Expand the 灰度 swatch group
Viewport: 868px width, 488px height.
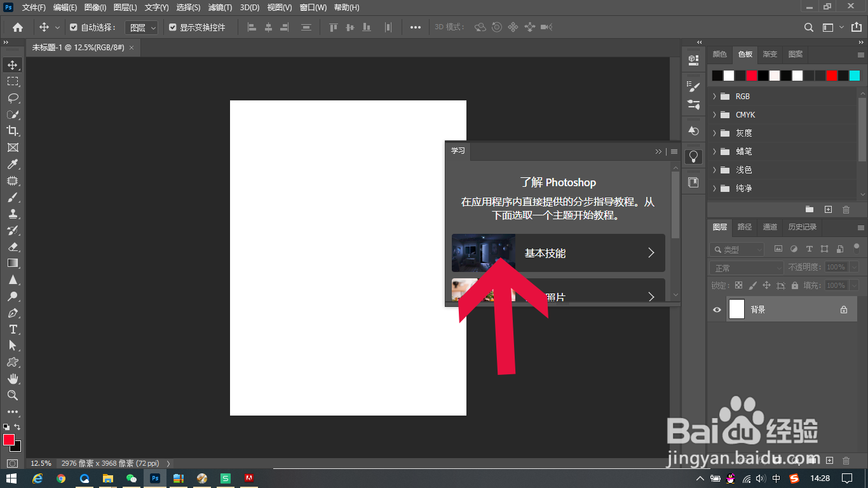pos(714,133)
